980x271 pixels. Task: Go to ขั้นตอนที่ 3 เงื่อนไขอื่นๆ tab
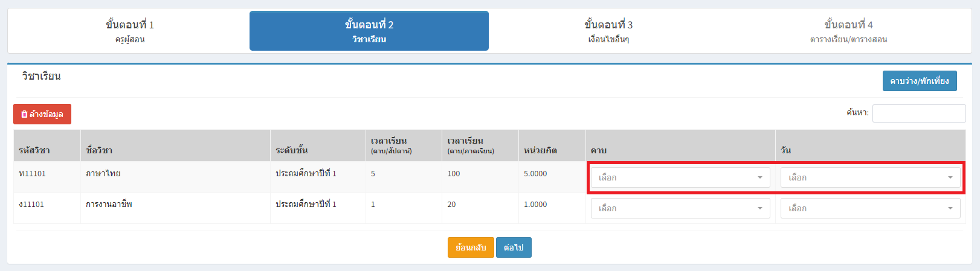click(608, 31)
